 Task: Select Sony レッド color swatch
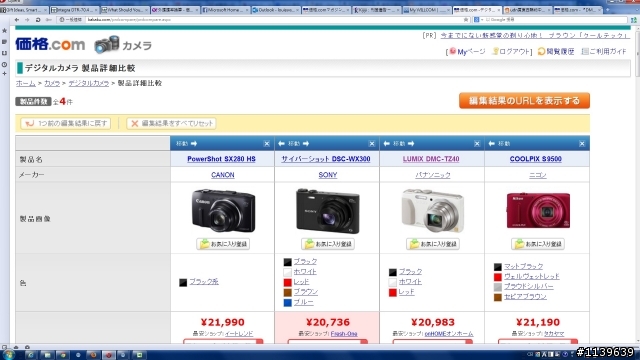[x=287, y=282]
